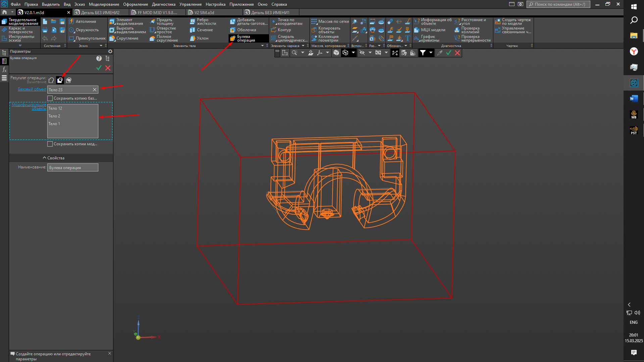Click the Модифицирующие объекты link
This screenshot has width=644, height=362.
click(29, 107)
